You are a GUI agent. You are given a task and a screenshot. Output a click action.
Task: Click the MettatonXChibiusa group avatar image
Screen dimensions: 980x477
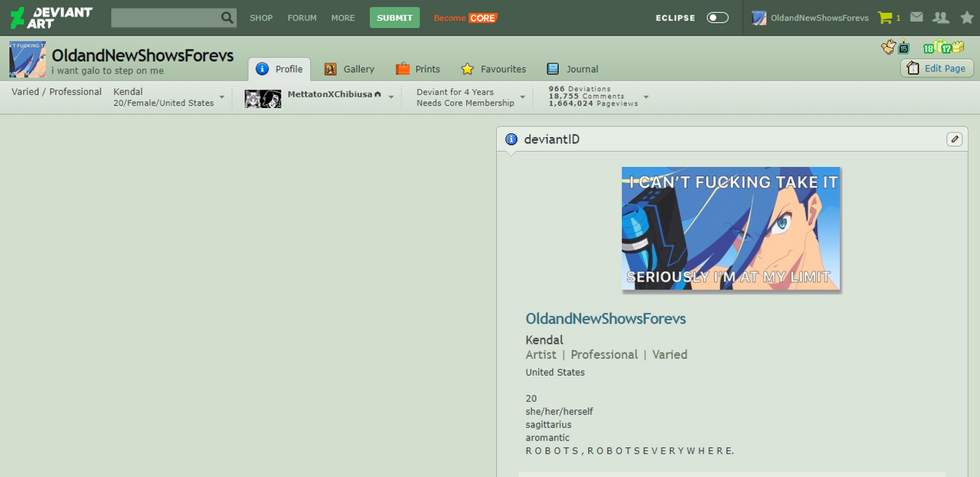pos(263,99)
